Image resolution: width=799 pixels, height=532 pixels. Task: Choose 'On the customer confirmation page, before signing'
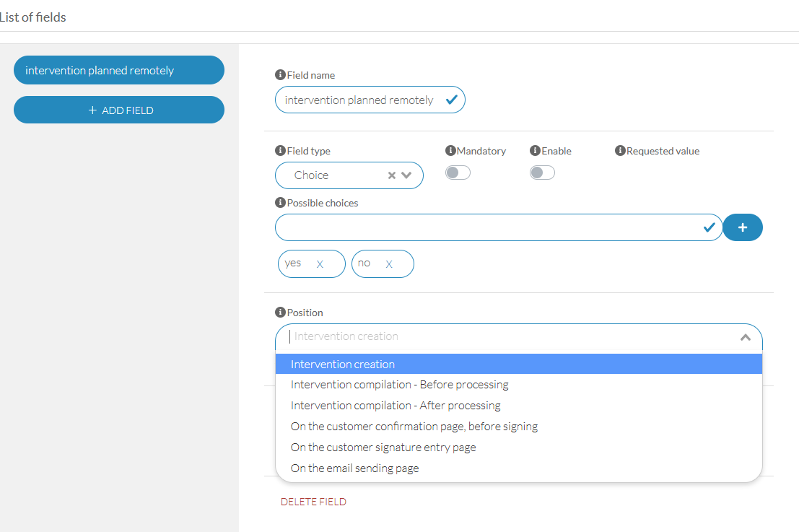pos(519,427)
